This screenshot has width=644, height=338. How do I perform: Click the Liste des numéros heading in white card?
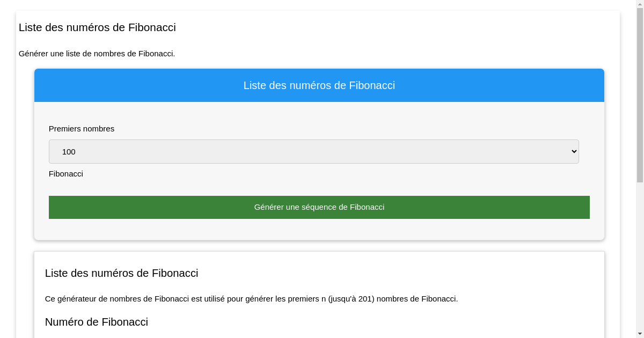[x=121, y=273]
